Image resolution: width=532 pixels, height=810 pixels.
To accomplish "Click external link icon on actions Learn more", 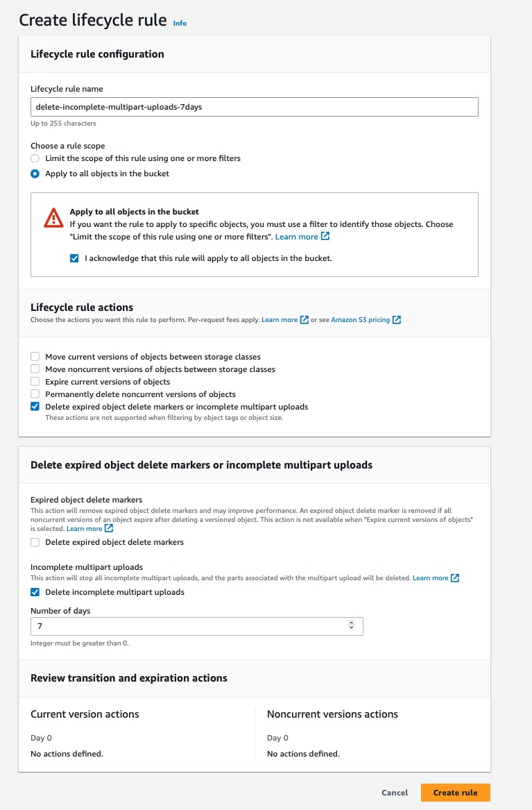I will click(x=304, y=319).
